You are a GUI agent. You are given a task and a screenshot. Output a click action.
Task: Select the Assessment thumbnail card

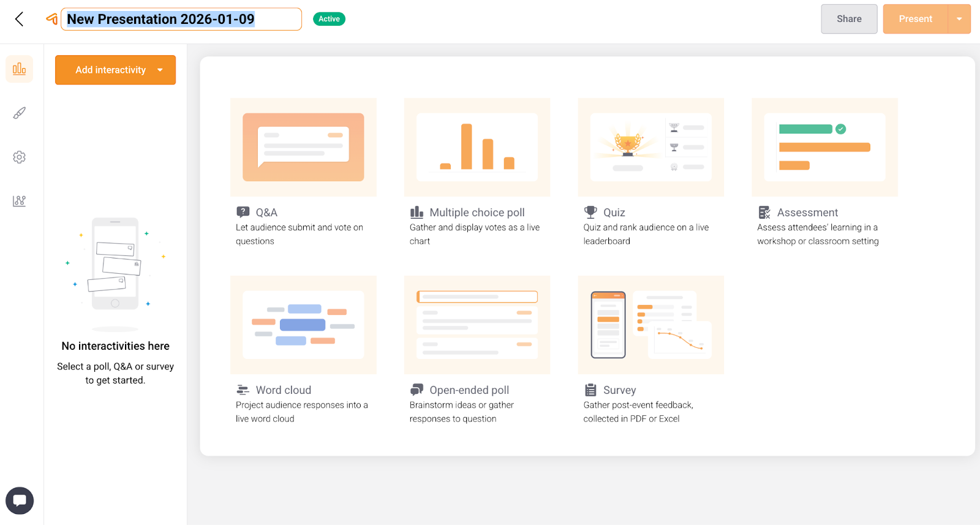pos(824,147)
